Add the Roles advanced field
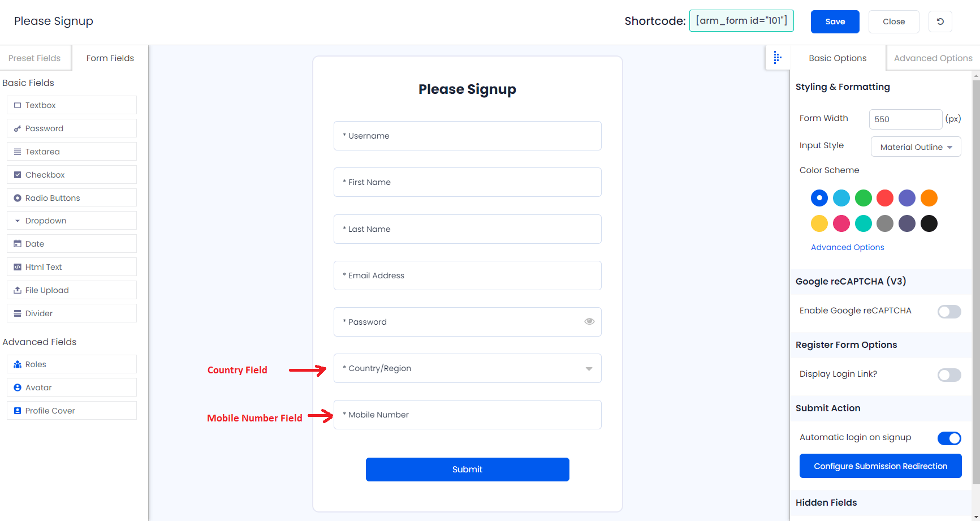This screenshot has width=980, height=521. tap(72, 364)
